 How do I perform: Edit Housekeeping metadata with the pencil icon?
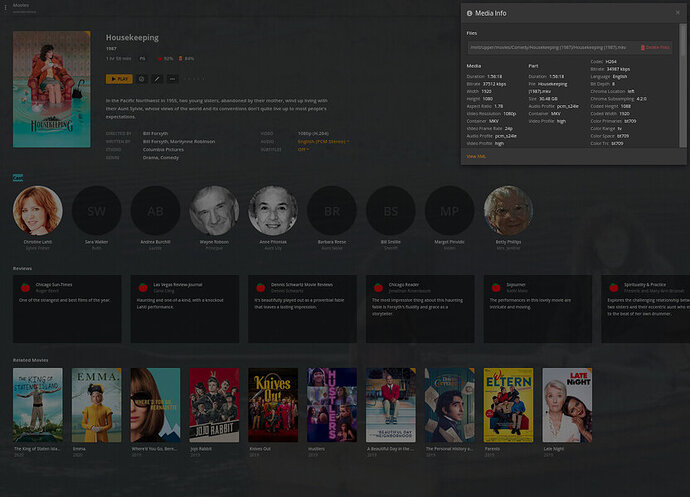[157, 79]
